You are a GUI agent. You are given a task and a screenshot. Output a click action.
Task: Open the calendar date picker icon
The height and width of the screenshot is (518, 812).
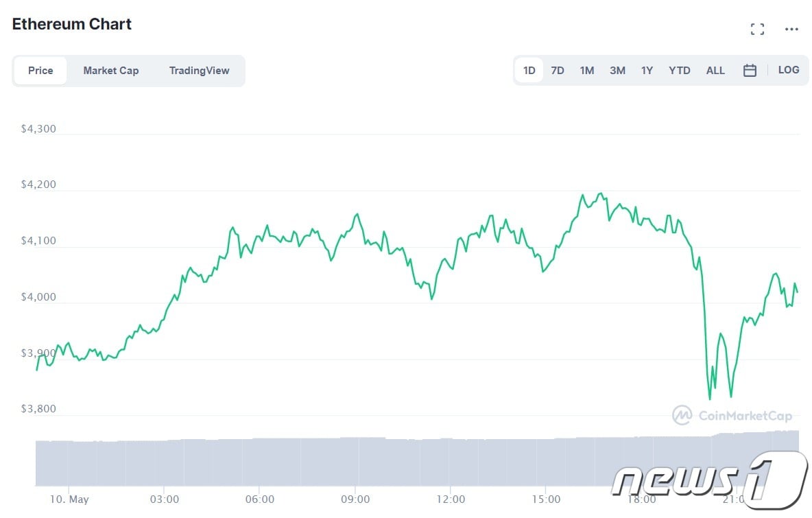coord(750,71)
